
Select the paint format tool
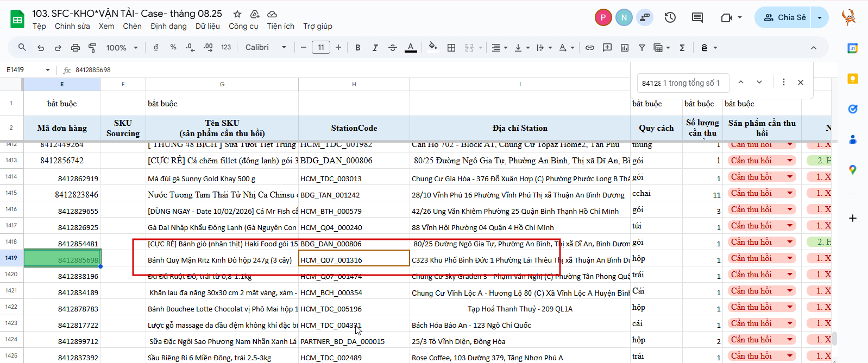tap(92, 48)
